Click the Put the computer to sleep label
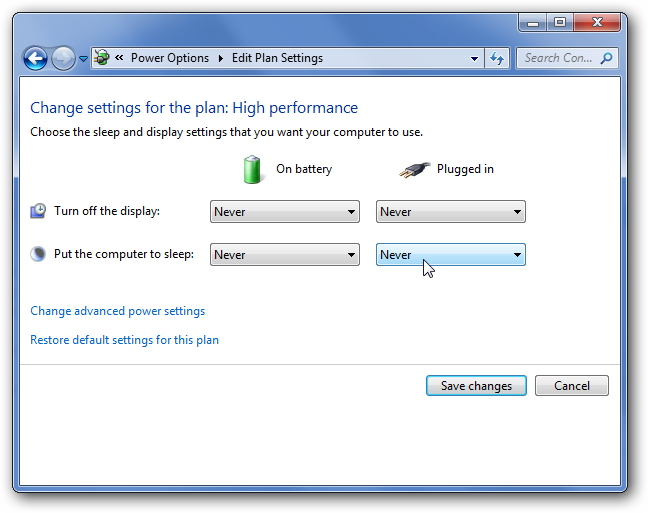The height and width of the screenshot is (513, 648). tap(124, 254)
